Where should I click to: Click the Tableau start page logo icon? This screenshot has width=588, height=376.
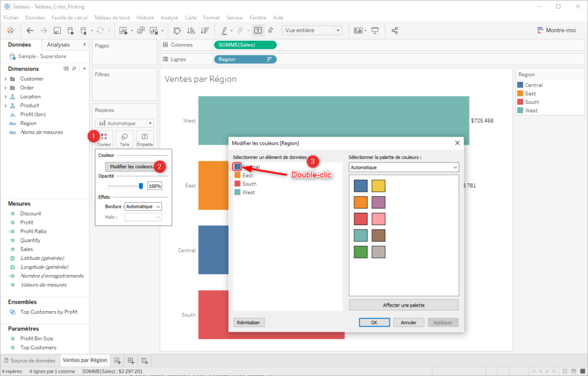pyautogui.click(x=10, y=31)
